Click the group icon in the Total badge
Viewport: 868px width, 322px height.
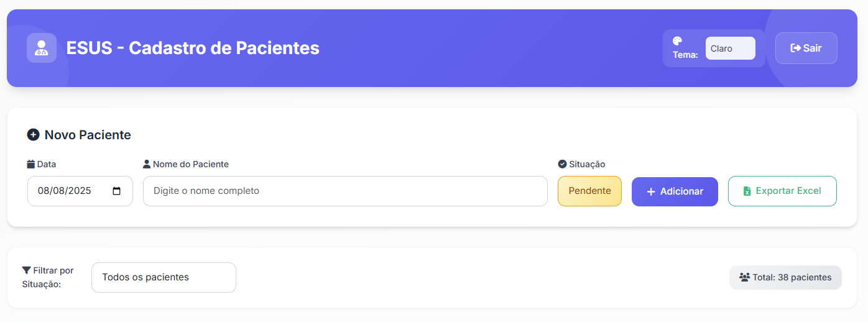pos(744,277)
